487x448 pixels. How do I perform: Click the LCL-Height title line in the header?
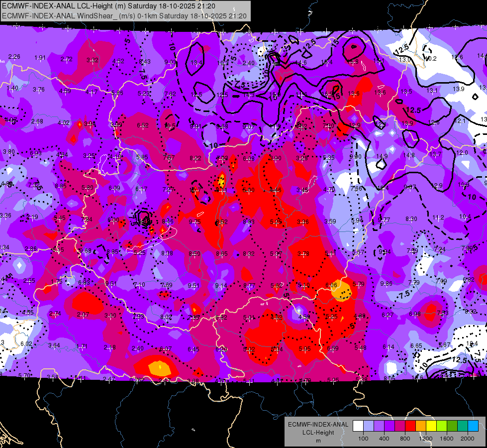click(109, 6)
